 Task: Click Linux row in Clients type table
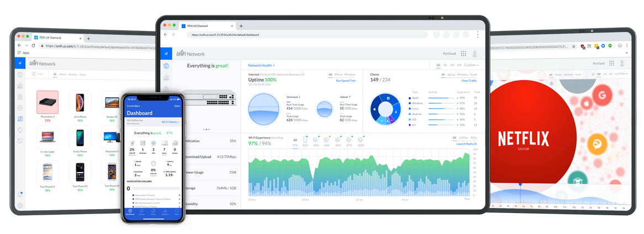pyautogui.click(x=444, y=108)
